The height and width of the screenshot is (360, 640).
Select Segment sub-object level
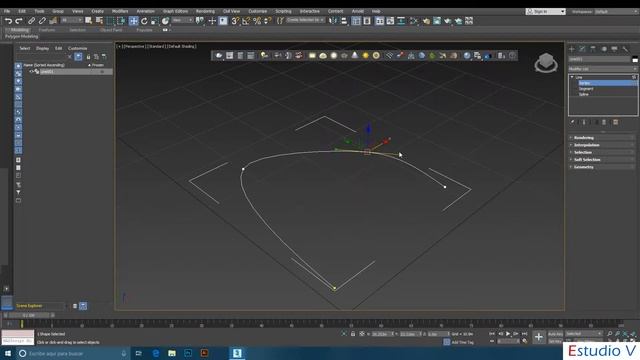click(x=586, y=89)
